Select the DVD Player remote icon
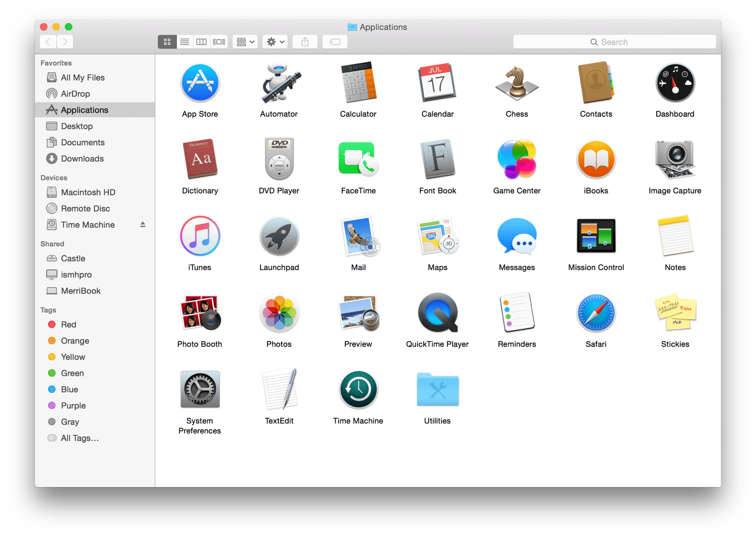The image size is (756, 537). click(x=279, y=159)
